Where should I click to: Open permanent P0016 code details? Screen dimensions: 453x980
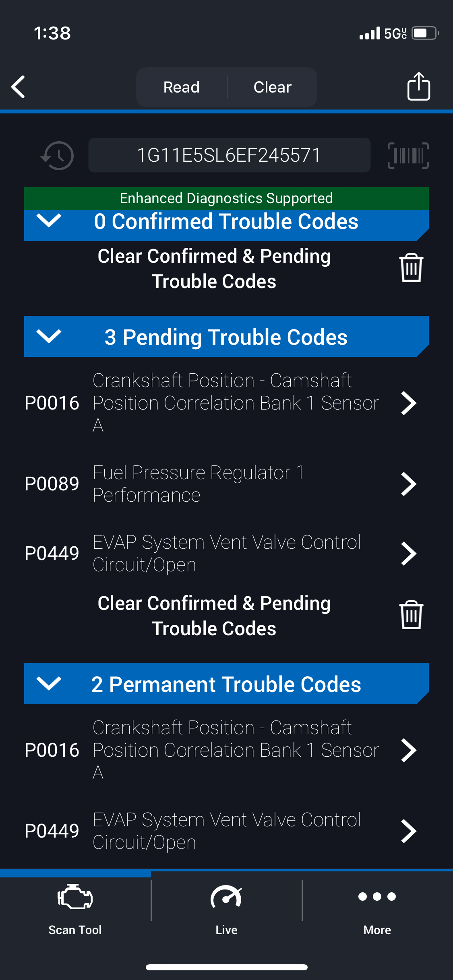click(x=408, y=750)
